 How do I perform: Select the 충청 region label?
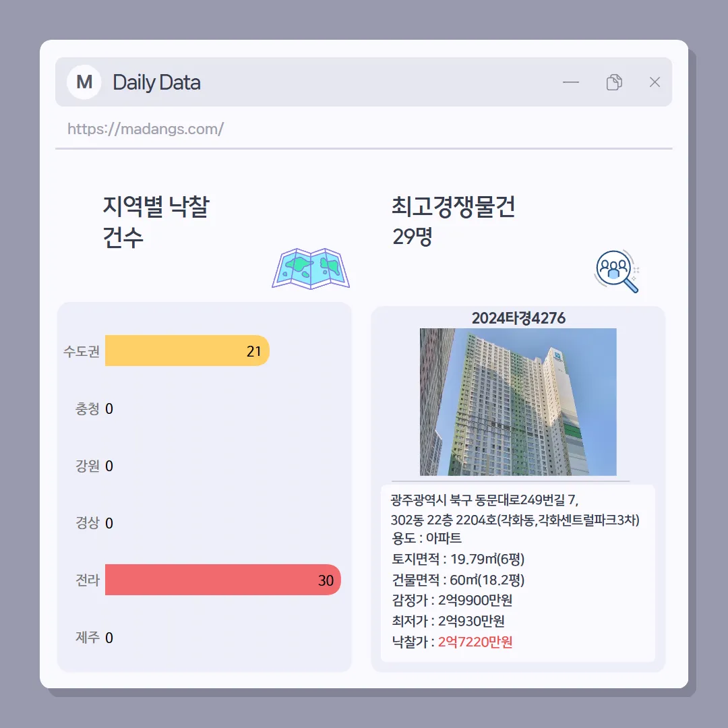tap(87, 408)
